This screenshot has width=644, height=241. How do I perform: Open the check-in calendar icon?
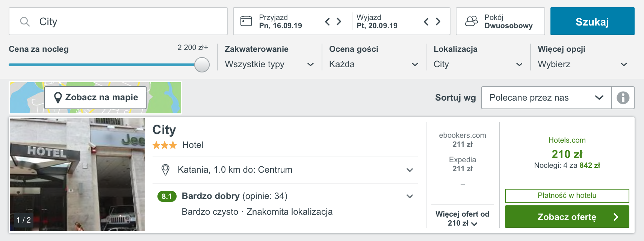pyautogui.click(x=246, y=21)
